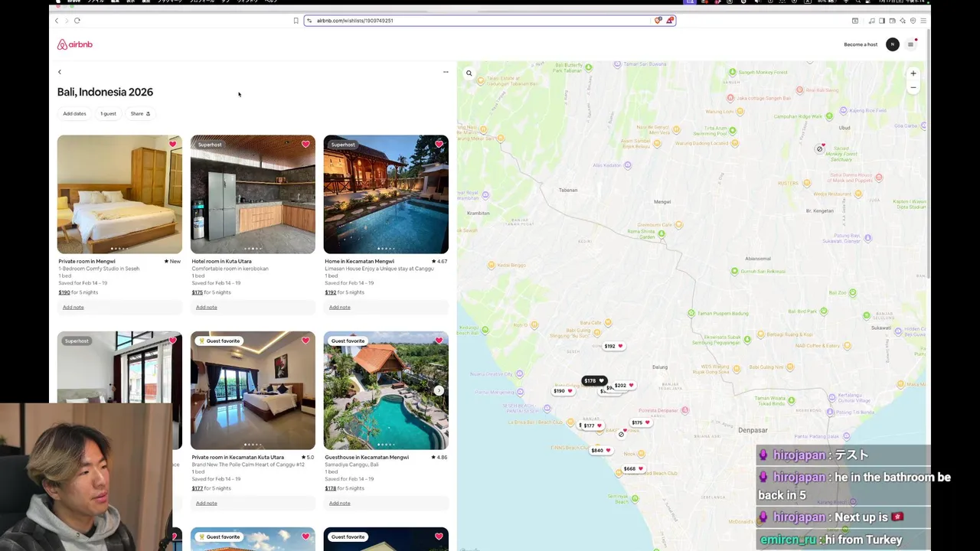The height and width of the screenshot is (551, 980).
Task: Click the '$190 for 5 nights' price text
Action: [x=80, y=292]
